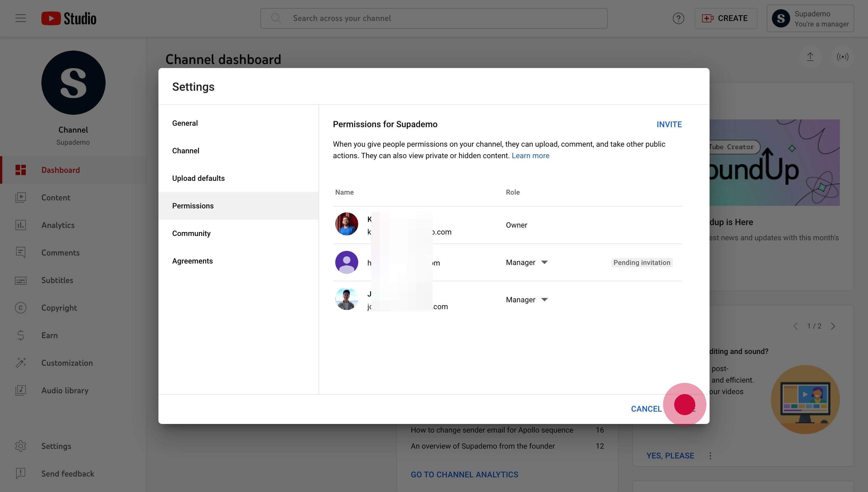Select the Agreements settings tab
Screen dimensions: 868x492
[x=239, y=261]
